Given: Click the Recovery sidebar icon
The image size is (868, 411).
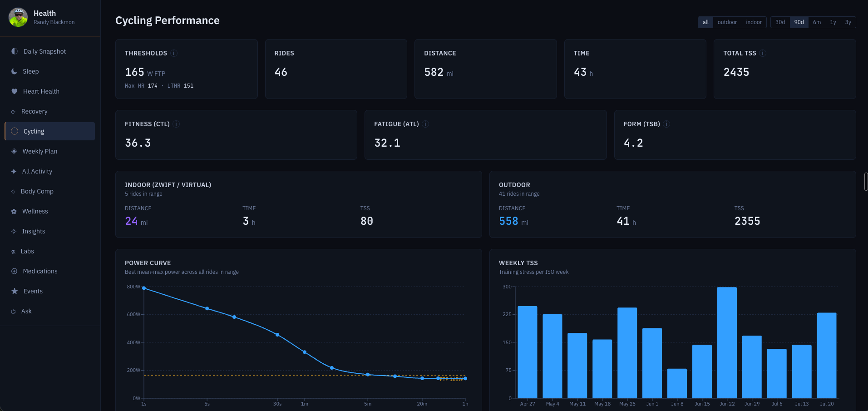Looking at the screenshot, I should tap(13, 112).
